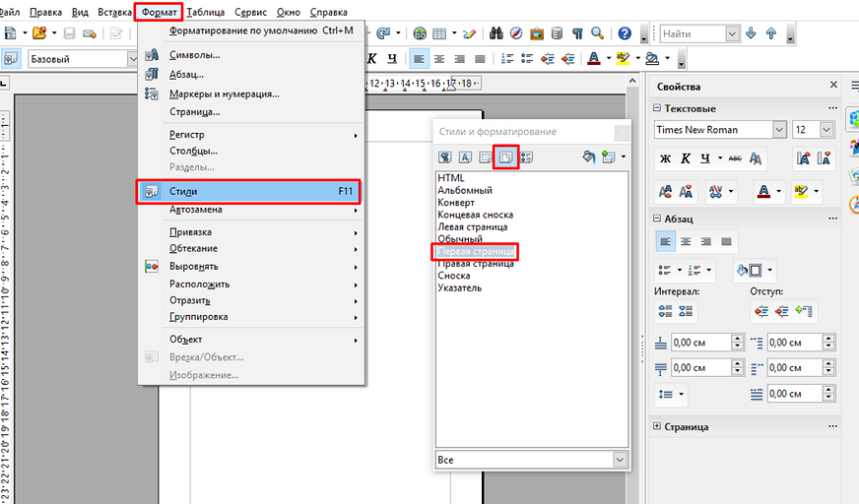Click the List Styles icon in Styles panel
Viewport: 859px width, 504px height.
tap(526, 157)
